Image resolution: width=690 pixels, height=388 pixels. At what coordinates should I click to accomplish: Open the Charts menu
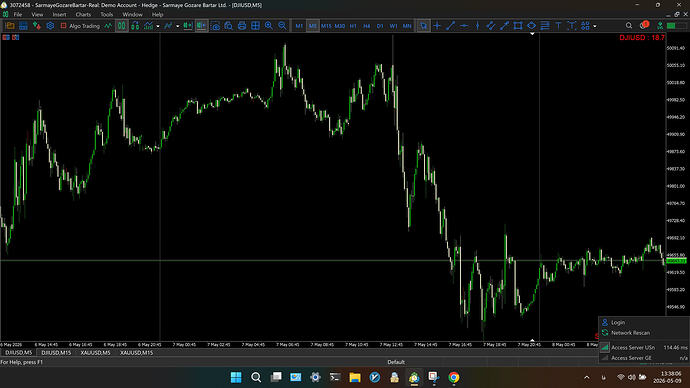83,15
